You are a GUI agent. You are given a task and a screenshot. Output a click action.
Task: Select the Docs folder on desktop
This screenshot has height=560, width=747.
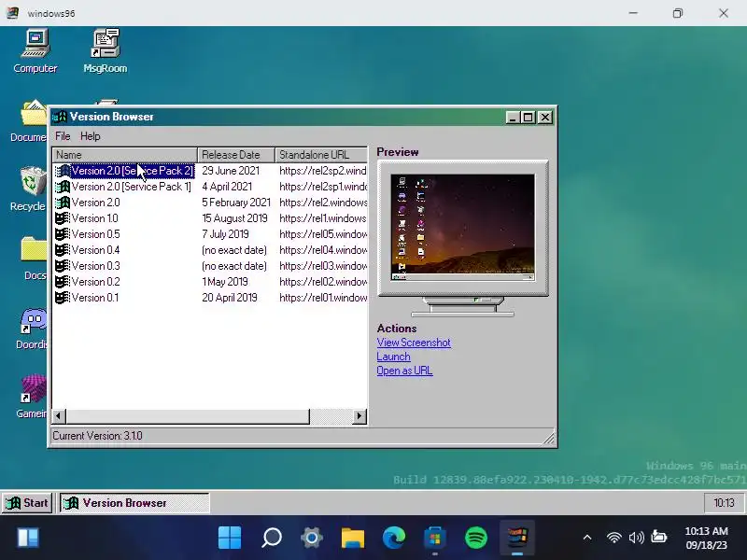point(34,259)
